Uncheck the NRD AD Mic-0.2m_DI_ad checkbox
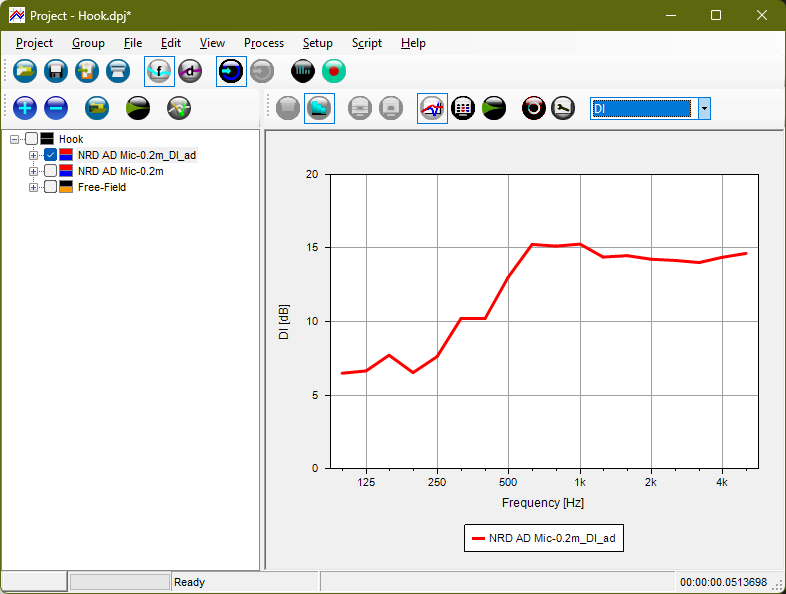 (50, 155)
